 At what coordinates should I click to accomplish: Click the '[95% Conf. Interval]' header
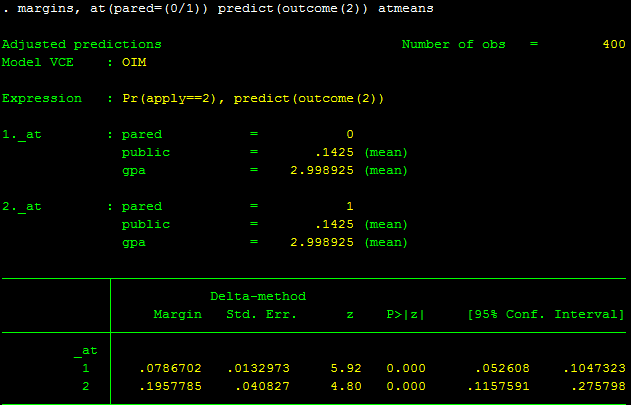[x=545, y=315]
